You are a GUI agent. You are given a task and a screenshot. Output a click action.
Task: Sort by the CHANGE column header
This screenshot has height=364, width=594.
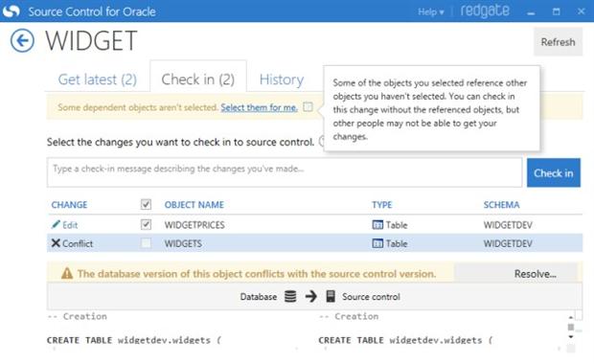(69, 205)
